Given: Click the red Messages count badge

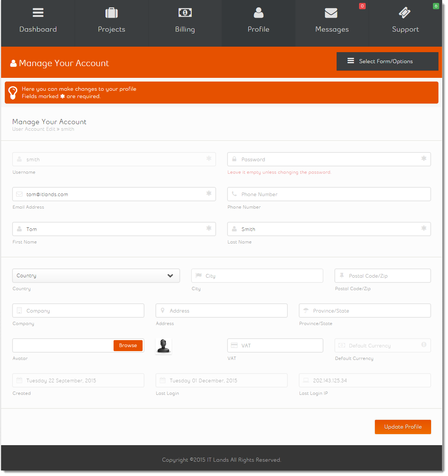Looking at the screenshot, I should click(x=362, y=6).
